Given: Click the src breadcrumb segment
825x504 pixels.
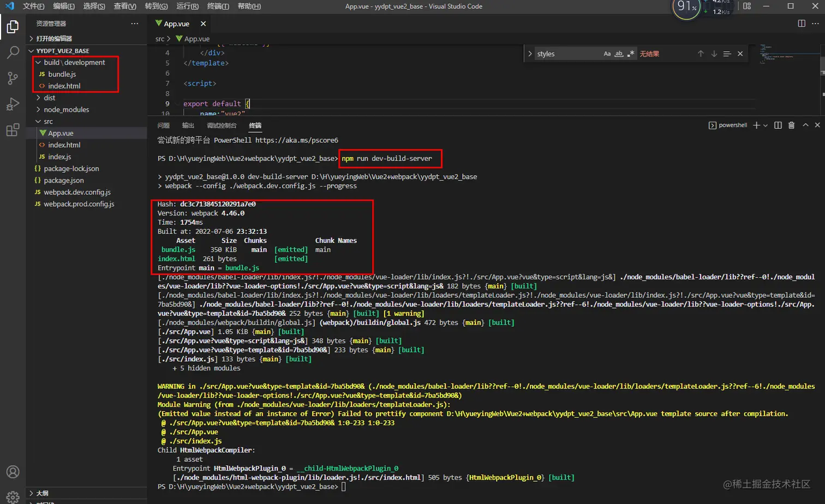Looking at the screenshot, I should click(x=160, y=39).
